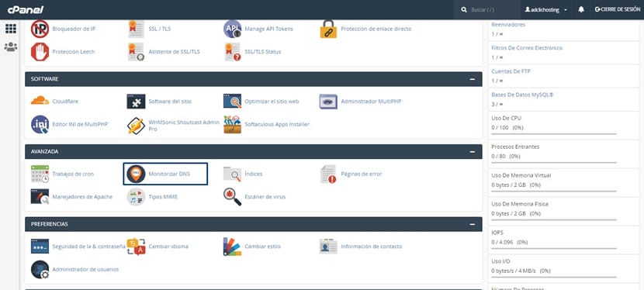Open the Escáner de virus icon
644x290 pixels.
click(233, 197)
